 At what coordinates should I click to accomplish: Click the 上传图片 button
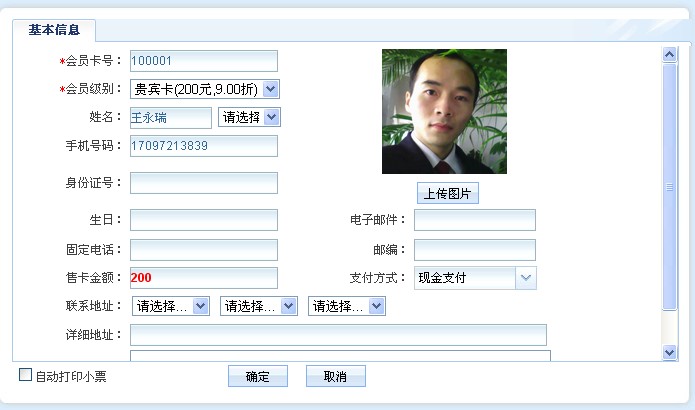pos(448,193)
